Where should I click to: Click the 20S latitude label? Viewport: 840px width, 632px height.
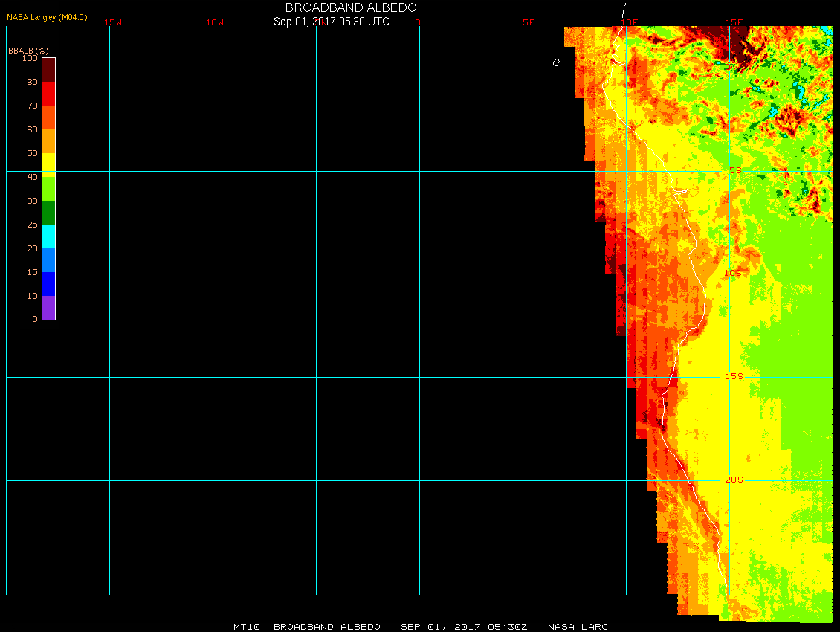pyautogui.click(x=734, y=480)
